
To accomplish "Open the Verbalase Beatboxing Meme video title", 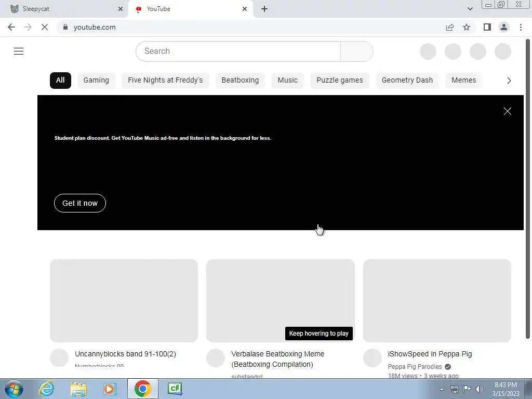I will 277,359.
